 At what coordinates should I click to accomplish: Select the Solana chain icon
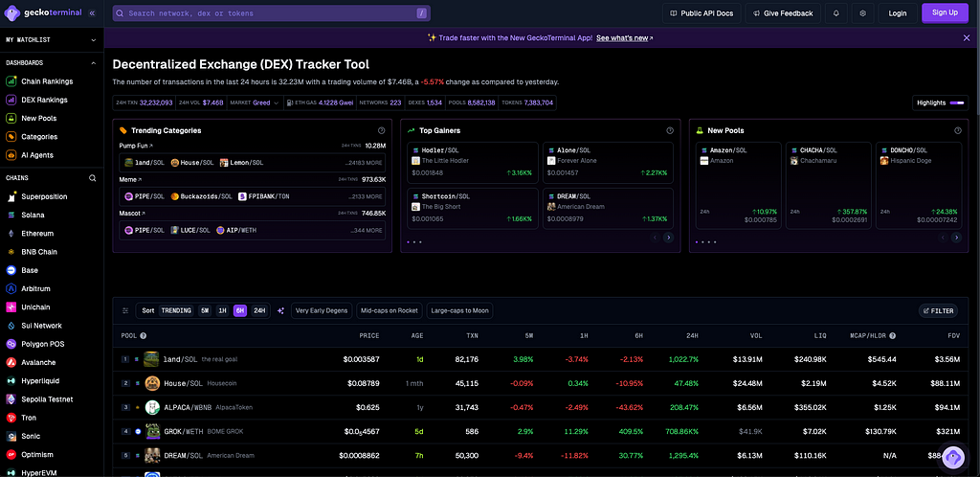coord(11,216)
